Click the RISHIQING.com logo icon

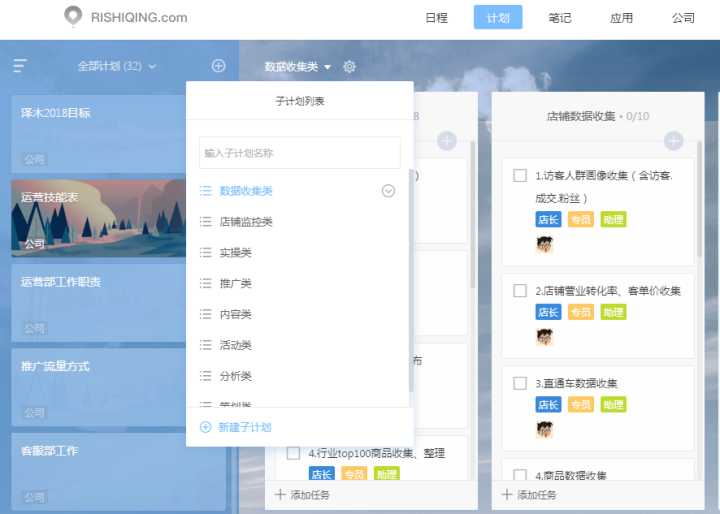pos(73,17)
